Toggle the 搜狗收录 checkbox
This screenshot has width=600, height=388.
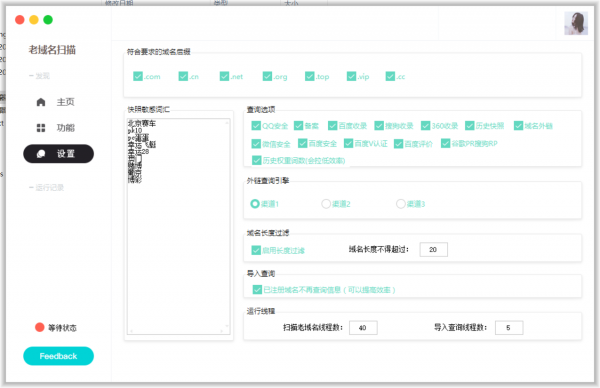coord(379,126)
